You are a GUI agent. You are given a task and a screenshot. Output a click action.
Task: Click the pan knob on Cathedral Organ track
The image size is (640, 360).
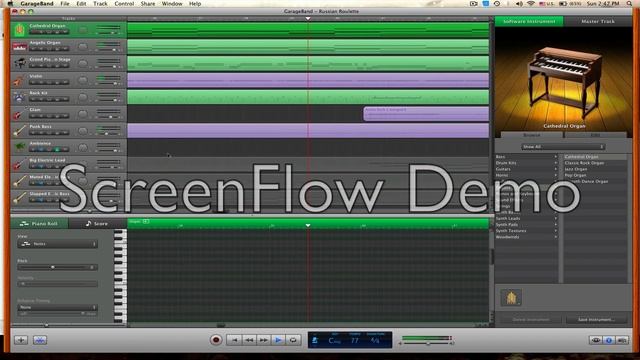(83, 30)
